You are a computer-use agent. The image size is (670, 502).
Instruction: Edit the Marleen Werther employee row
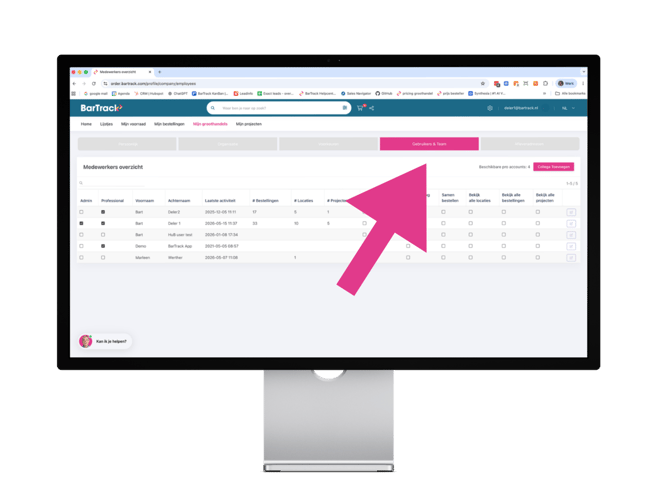(571, 258)
